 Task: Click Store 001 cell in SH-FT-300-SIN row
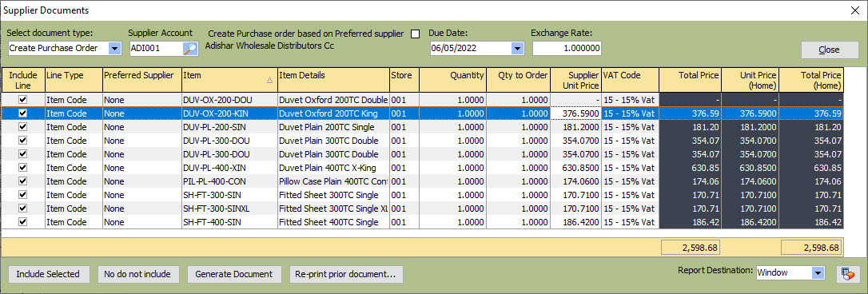[x=404, y=195]
